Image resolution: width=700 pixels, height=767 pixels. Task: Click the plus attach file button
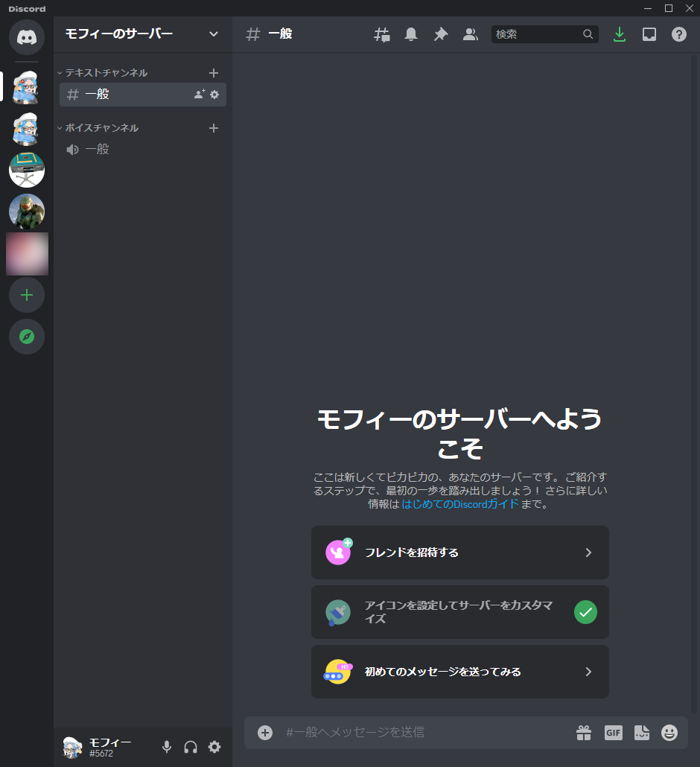[x=265, y=732]
